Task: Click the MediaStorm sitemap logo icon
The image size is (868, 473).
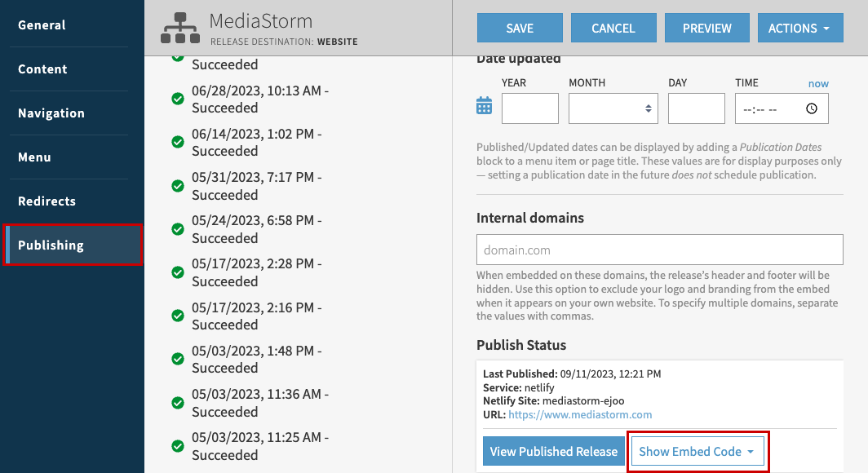Action: (x=179, y=27)
